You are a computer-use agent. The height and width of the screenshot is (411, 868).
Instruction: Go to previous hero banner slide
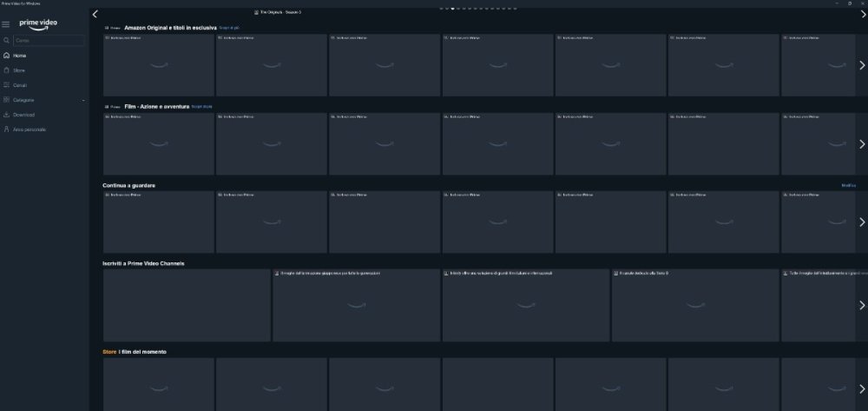(95, 14)
